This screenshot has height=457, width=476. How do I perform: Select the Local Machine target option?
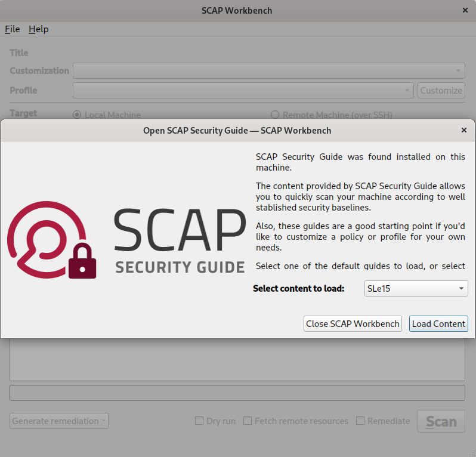[x=77, y=115]
